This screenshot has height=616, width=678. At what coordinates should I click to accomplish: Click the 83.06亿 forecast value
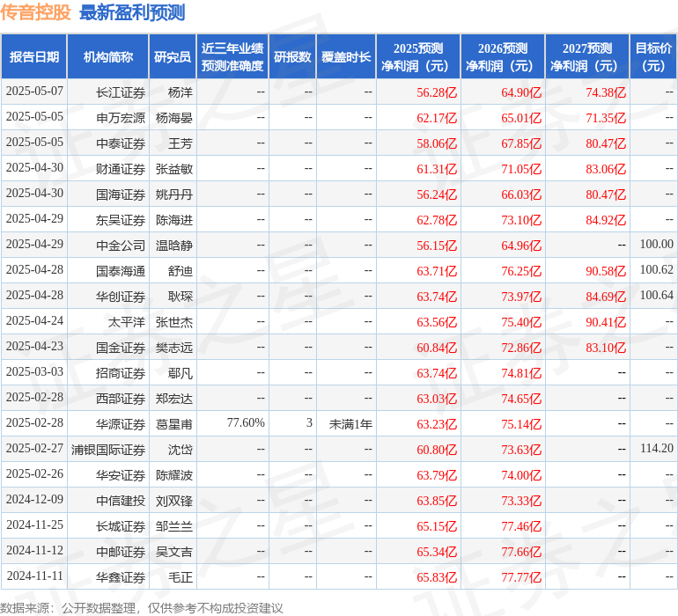pos(606,169)
